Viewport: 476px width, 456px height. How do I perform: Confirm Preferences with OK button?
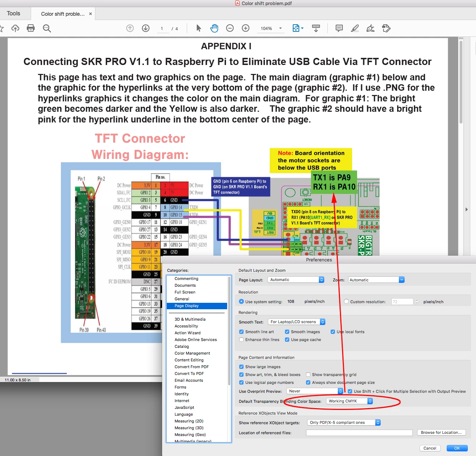(x=457, y=448)
